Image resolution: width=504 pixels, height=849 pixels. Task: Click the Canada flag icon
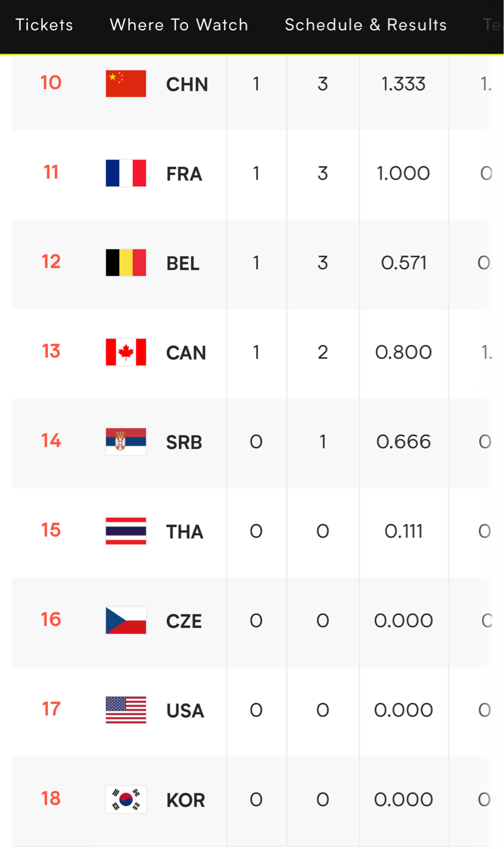point(126,352)
